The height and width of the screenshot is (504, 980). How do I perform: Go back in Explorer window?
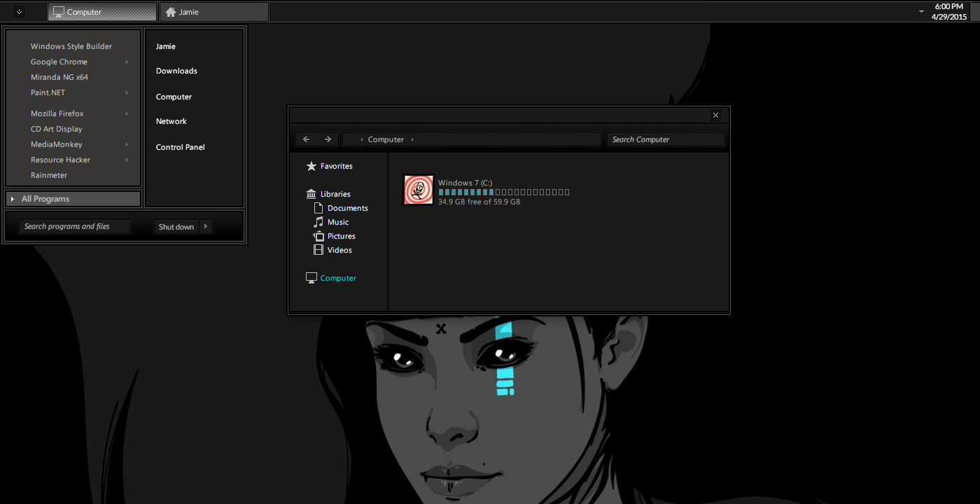coord(307,139)
